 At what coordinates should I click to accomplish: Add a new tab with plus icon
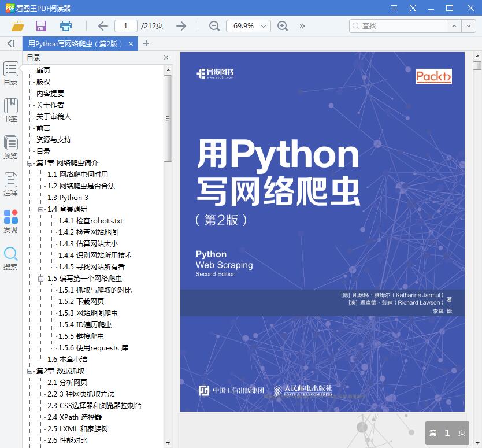(146, 43)
